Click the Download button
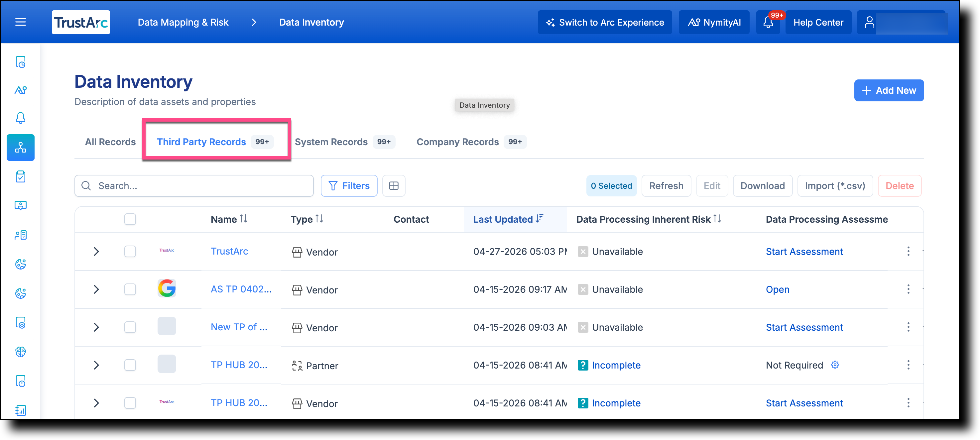 click(x=762, y=185)
